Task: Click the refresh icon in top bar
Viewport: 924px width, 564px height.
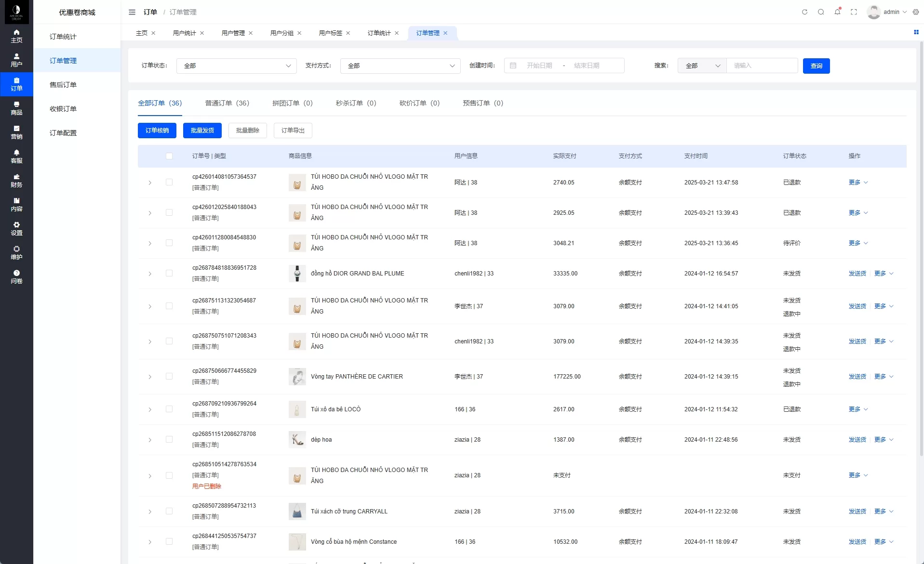Action: (804, 12)
